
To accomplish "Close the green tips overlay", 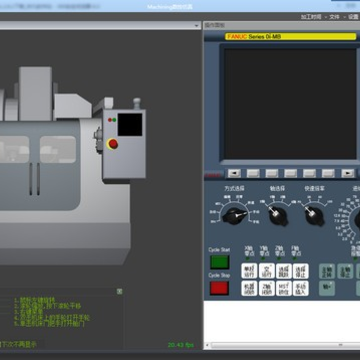I will pyautogui.click(x=119, y=291).
